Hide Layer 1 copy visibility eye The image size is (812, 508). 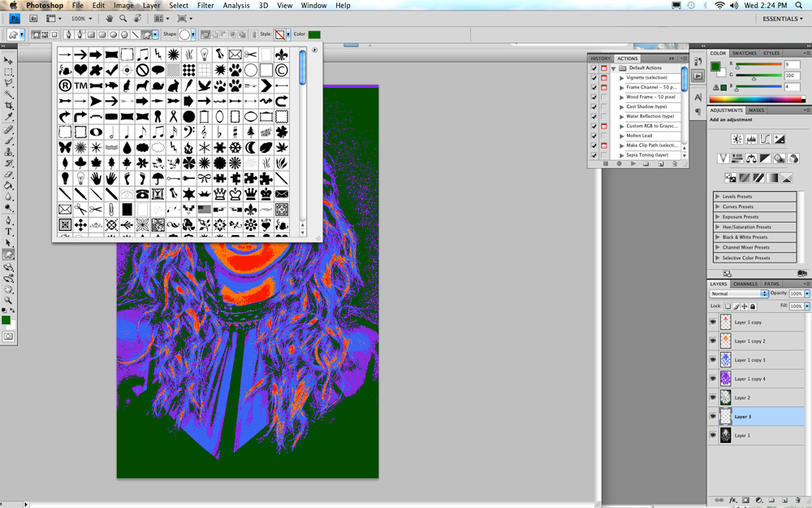713,322
